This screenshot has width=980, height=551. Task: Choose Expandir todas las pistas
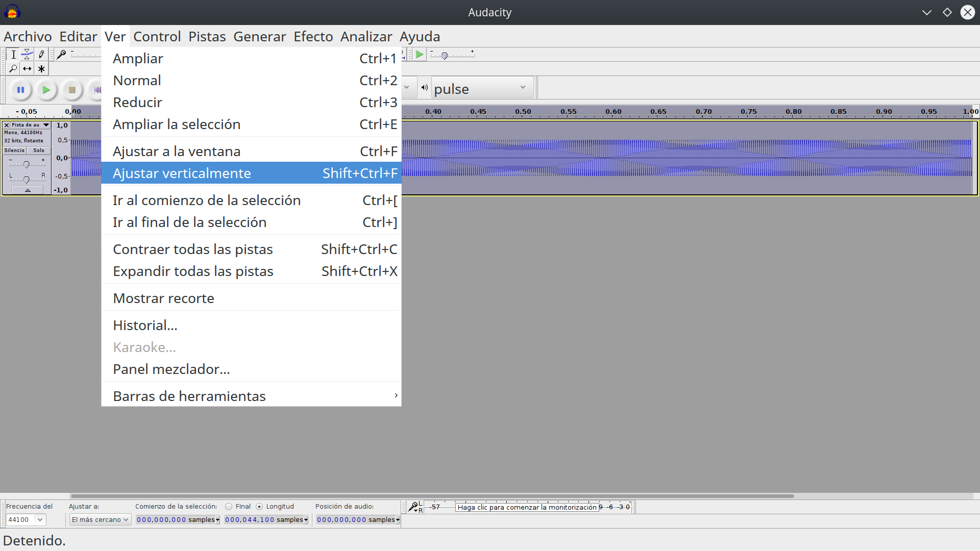point(251,271)
